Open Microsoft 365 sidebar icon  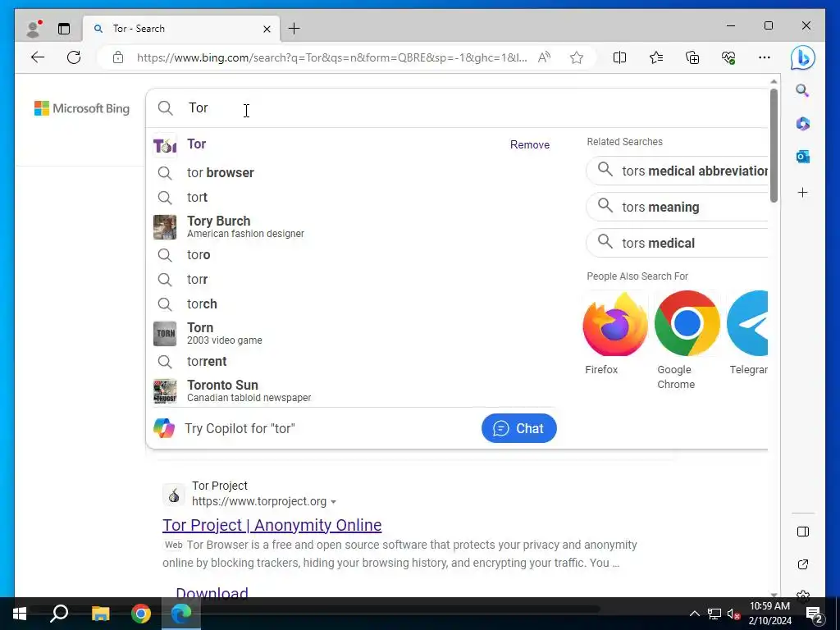coord(802,124)
